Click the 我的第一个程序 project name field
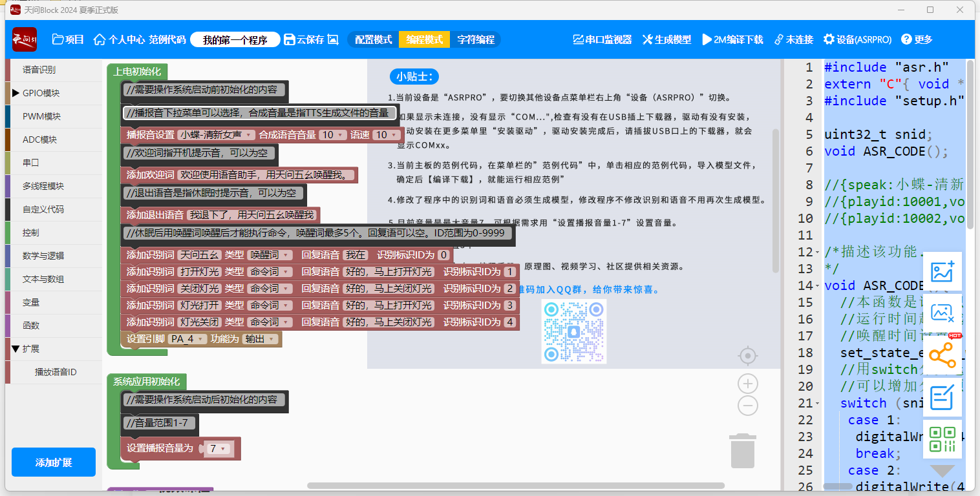Screen dimensions: 980x496 pyautogui.click(x=235, y=39)
